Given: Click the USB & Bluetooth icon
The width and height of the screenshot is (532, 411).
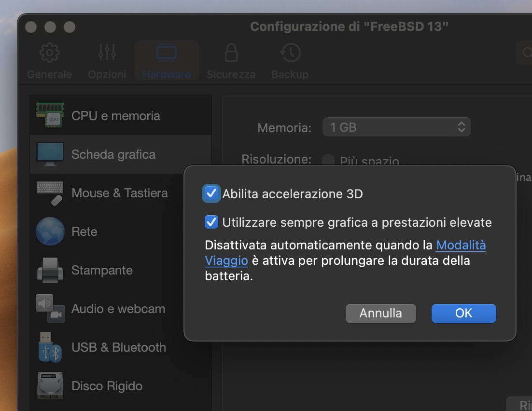Looking at the screenshot, I should point(50,347).
